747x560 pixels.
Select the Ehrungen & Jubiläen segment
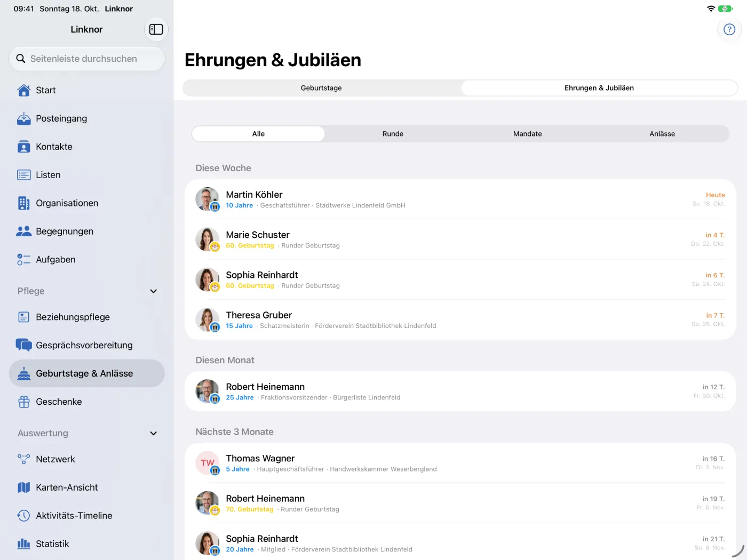pos(599,88)
